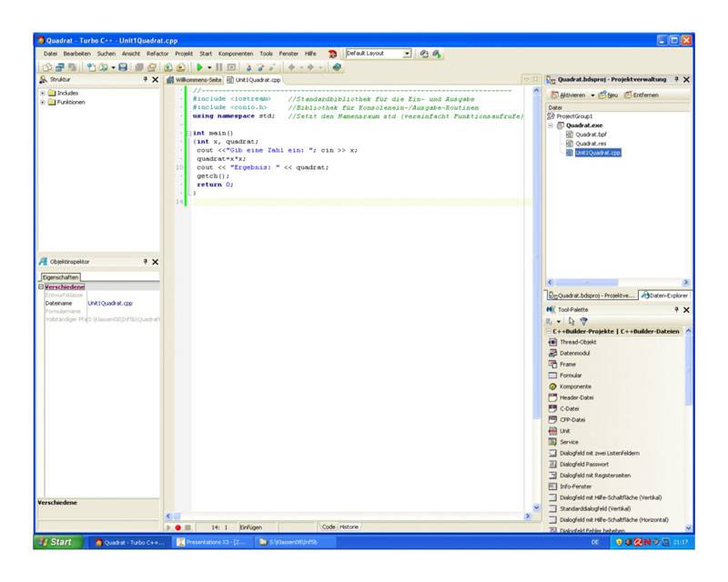Pin the Struktur panel with pushpin icon
Viewport: 728px width, 582px height.
click(145, 80)
